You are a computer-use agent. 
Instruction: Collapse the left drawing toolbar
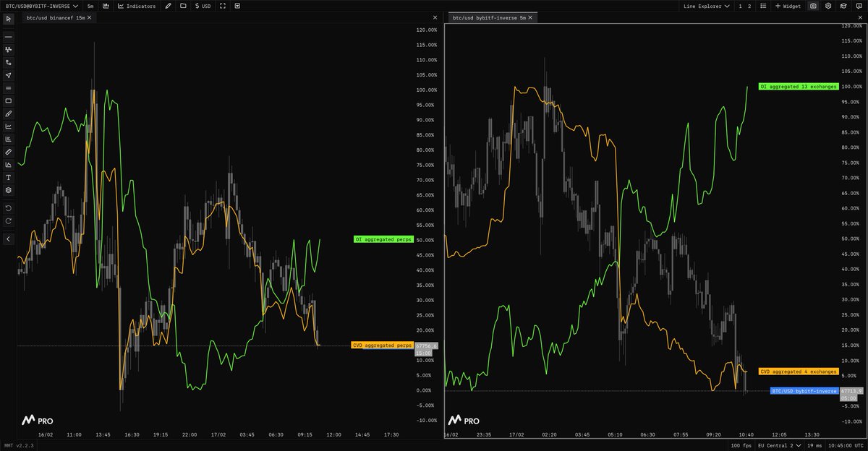click(x=9, y=239)
